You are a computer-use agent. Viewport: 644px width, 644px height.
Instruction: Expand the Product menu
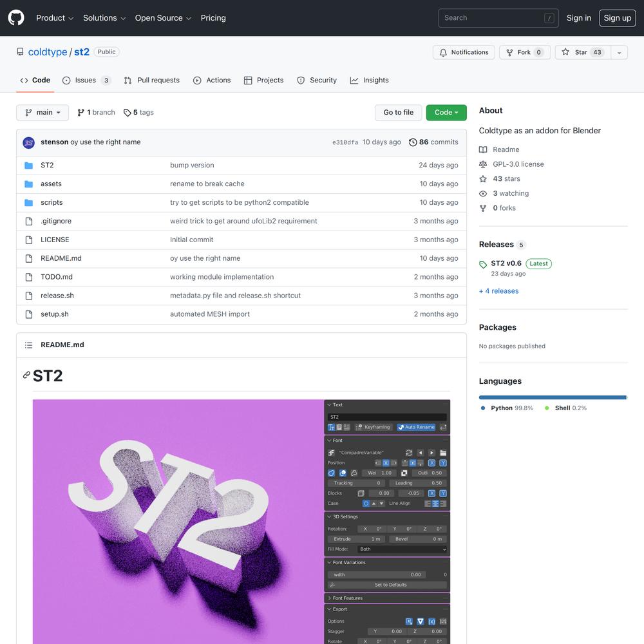[x=55, y=17]
